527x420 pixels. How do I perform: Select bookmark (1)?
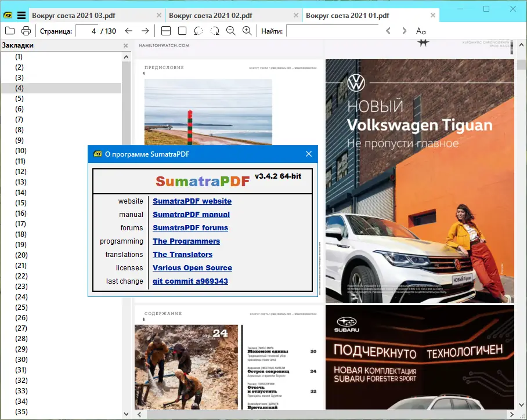point(19,57)
